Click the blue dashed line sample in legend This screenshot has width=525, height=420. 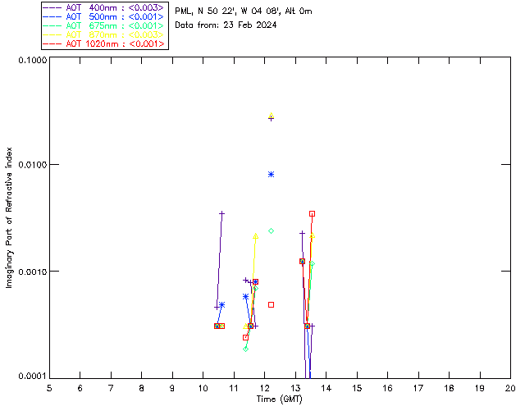[x=52, y=16]
